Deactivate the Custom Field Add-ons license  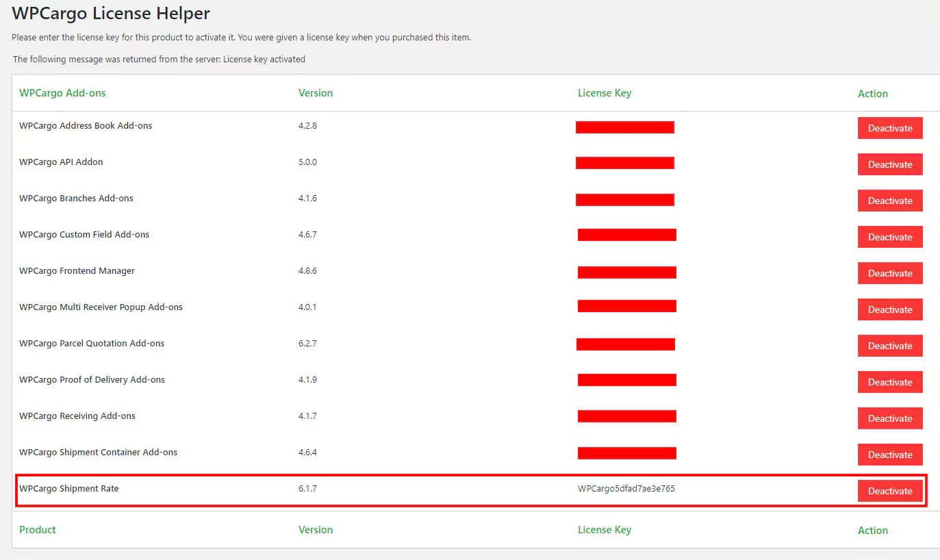pyautogui.click(x=889, y=237)
